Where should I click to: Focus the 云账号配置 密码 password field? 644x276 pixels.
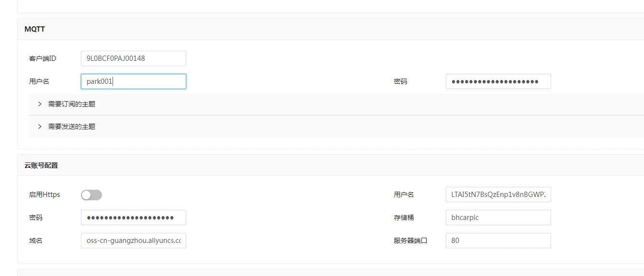(133, 218)
